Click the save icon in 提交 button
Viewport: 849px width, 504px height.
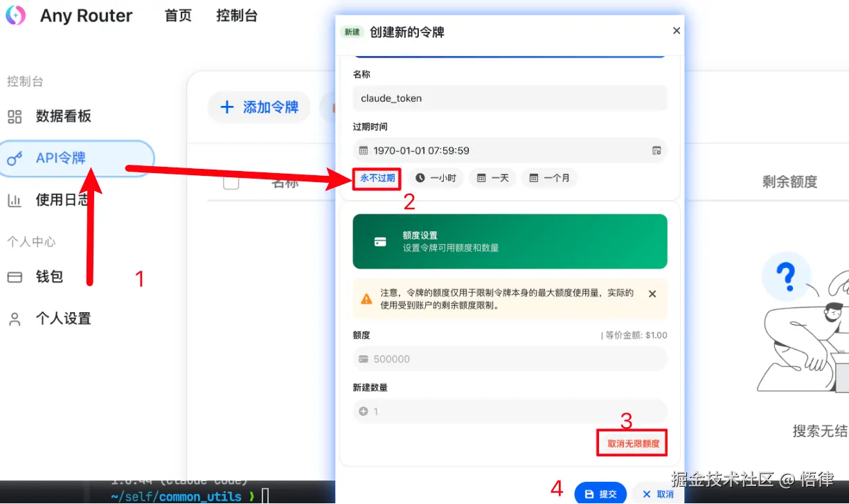point(589,494)
